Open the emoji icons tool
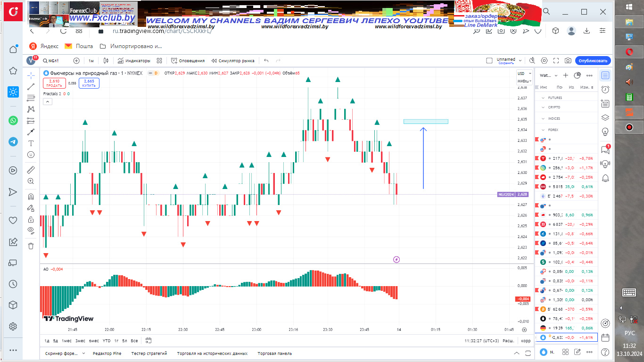 31,155
